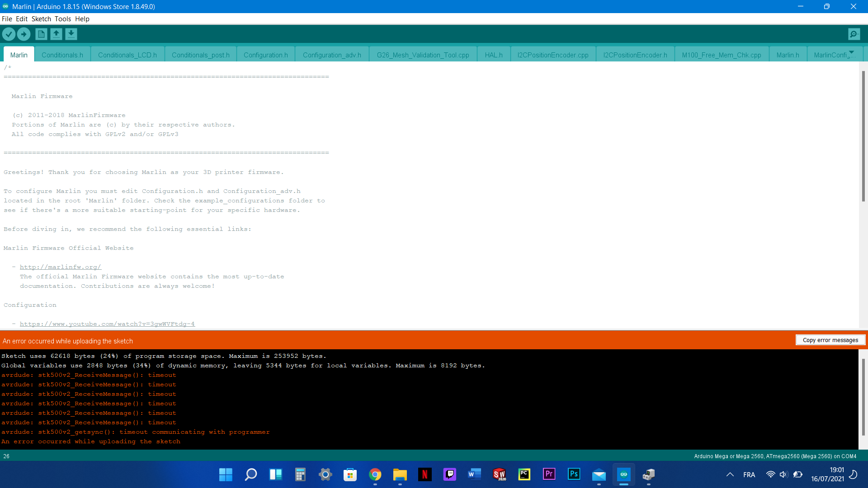Open the Serial Monitor magnifier icon
868x488 pixels.
[854, 34]
